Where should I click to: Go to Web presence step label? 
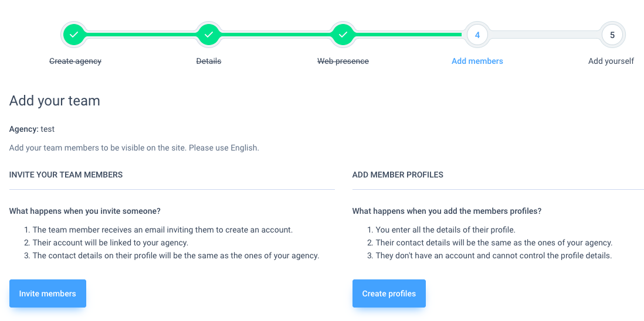(343, 61)
